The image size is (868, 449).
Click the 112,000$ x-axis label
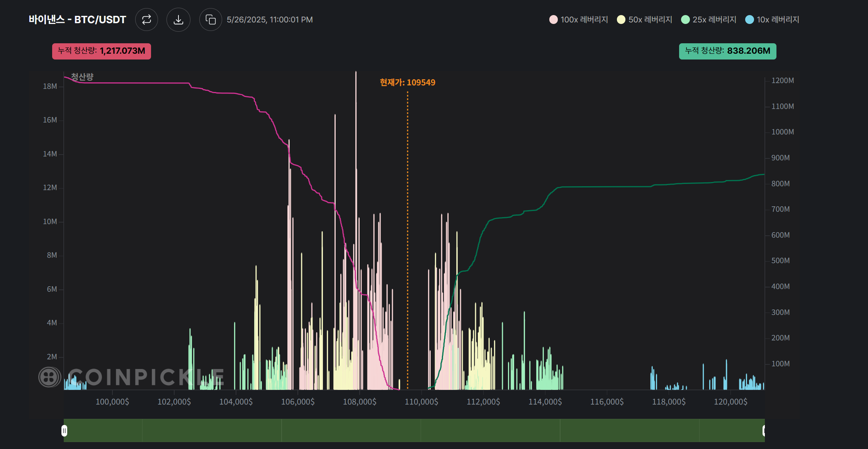pos(483,402)
